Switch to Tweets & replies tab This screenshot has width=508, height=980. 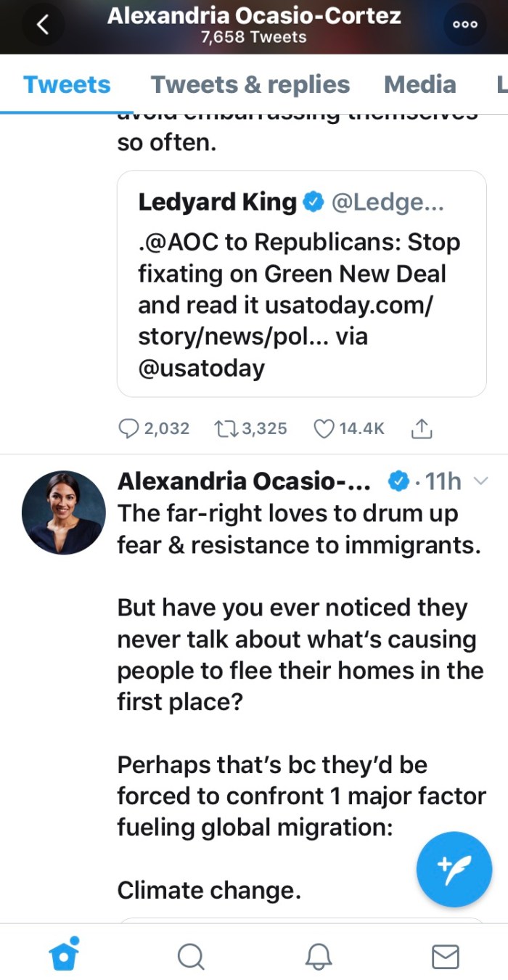250,84
